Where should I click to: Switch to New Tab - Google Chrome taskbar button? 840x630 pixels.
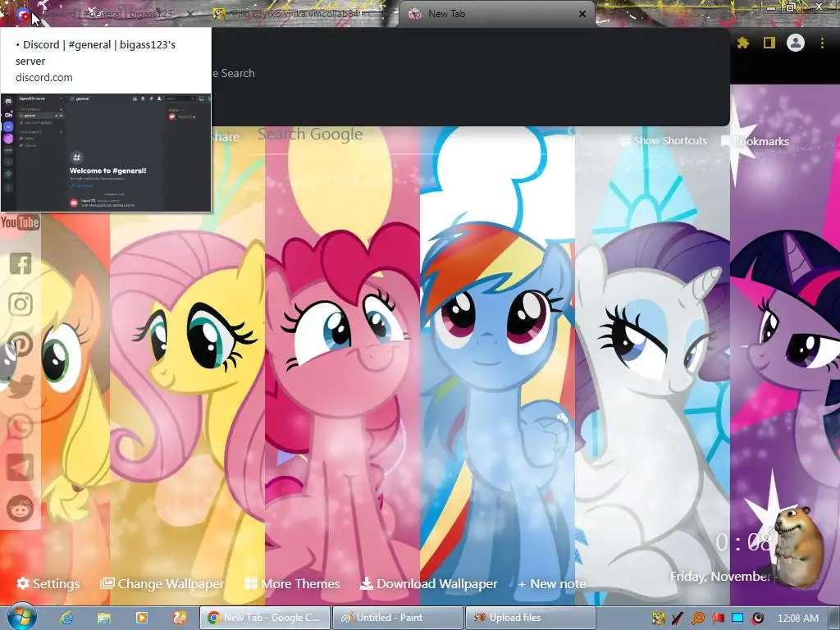pyautogui.click(x=265, y=618)
